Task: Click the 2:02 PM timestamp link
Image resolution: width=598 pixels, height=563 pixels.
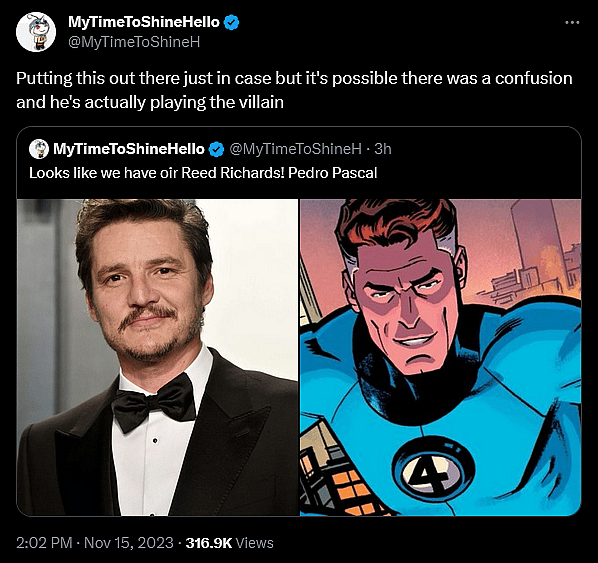Action: pyautogui.click(x=44, y=542)
